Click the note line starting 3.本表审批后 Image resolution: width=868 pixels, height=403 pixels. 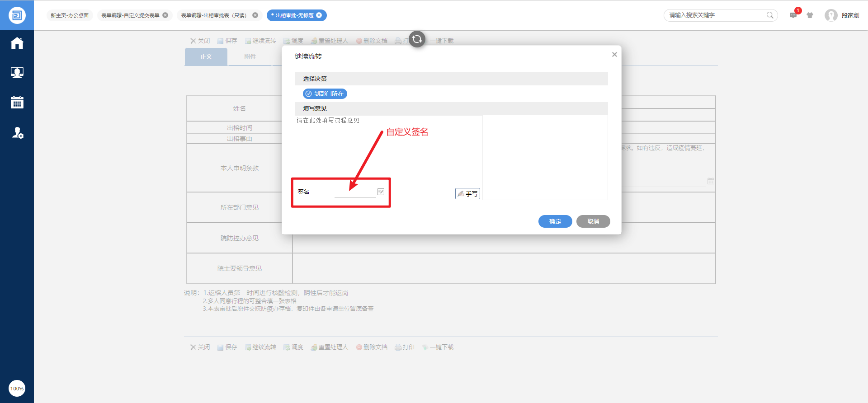coord(288,309)
